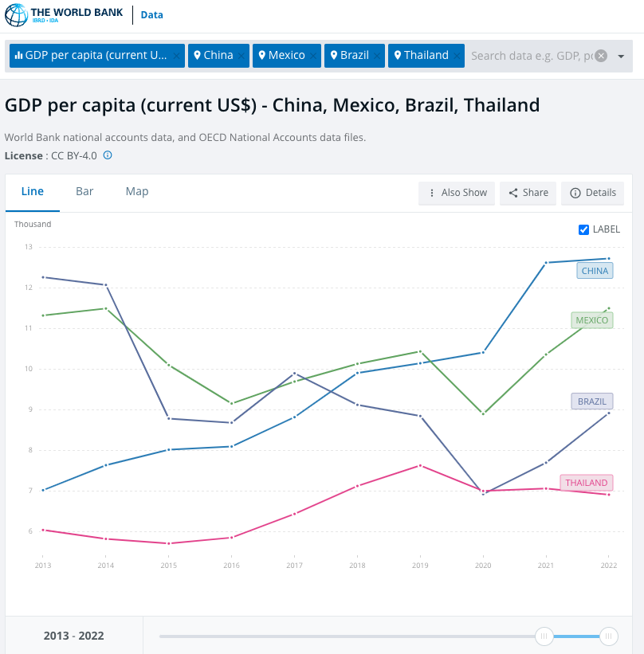Screen dimensions: 644x654
Task: Open the Also Show options menu
Action: 457,193
